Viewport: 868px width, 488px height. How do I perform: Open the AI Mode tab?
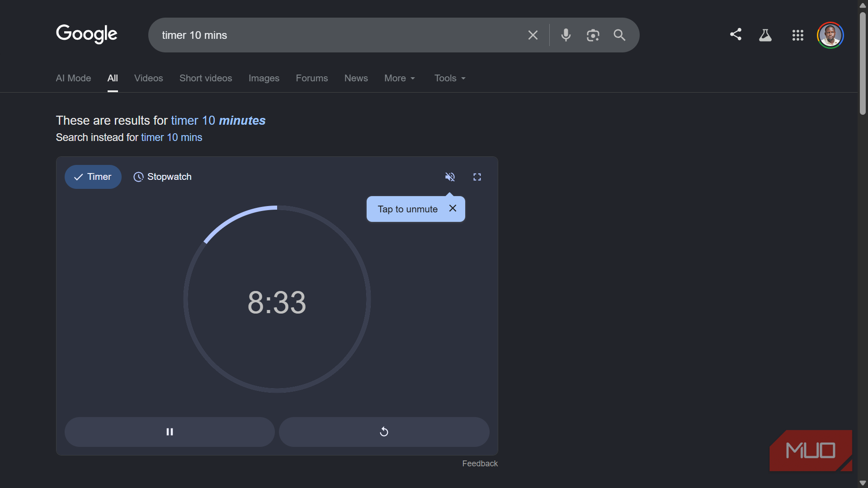73,78
